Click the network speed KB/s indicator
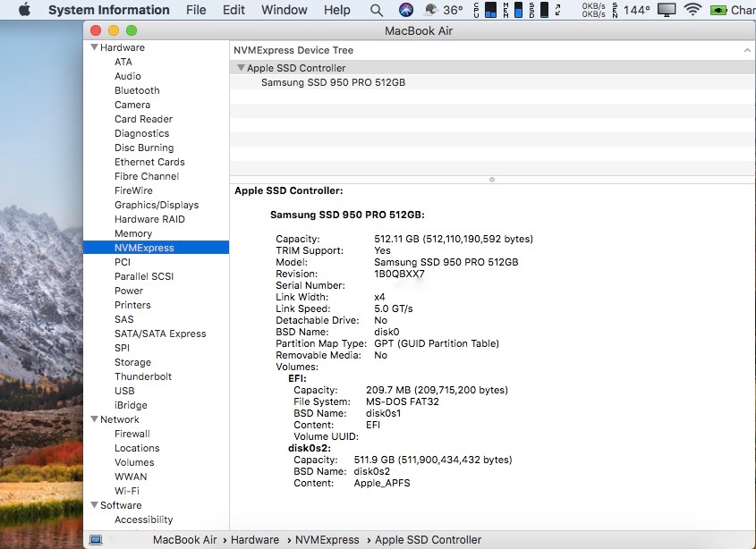The width and height of the screenshot is (756, 549). coord(593,10)
